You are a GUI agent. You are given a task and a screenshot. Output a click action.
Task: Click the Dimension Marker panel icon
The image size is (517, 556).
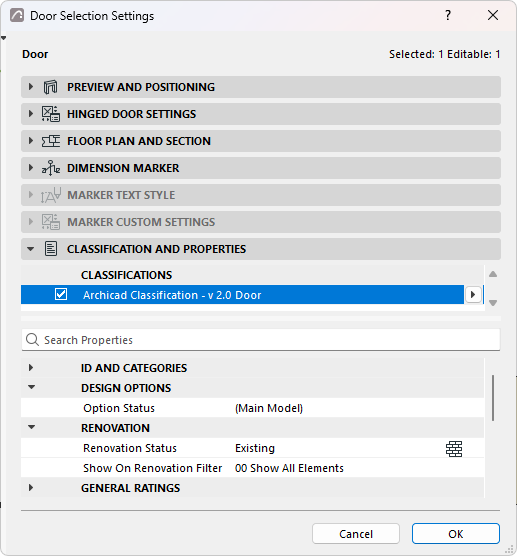click(51, 168)
